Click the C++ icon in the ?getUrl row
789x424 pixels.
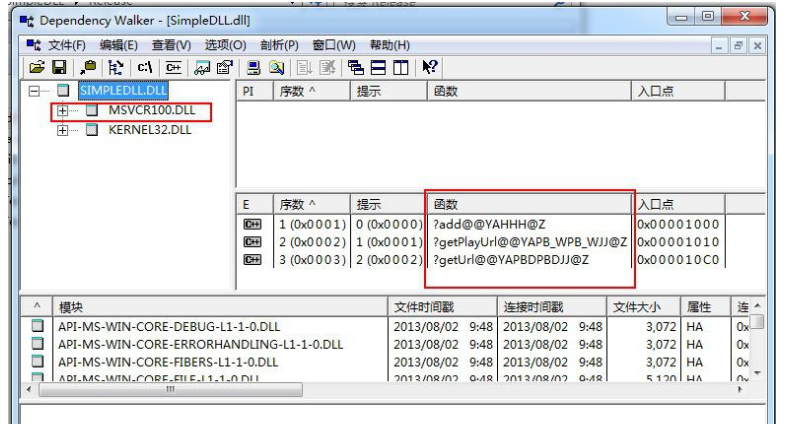[x=252, y=260]
